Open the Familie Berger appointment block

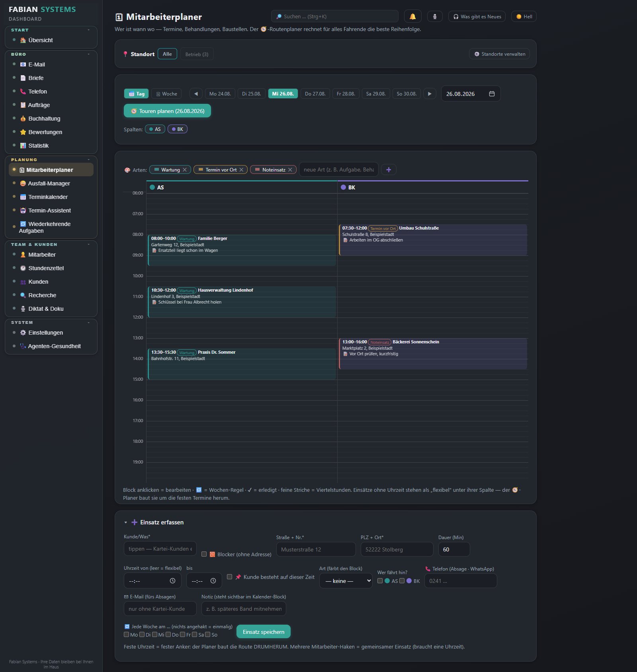coord(242,250)
